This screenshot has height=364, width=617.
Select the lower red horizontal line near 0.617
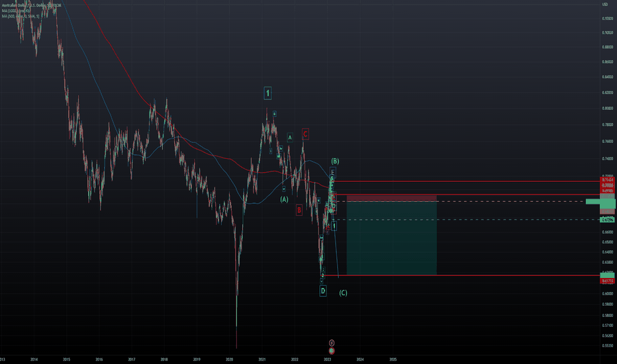[460, 275]
